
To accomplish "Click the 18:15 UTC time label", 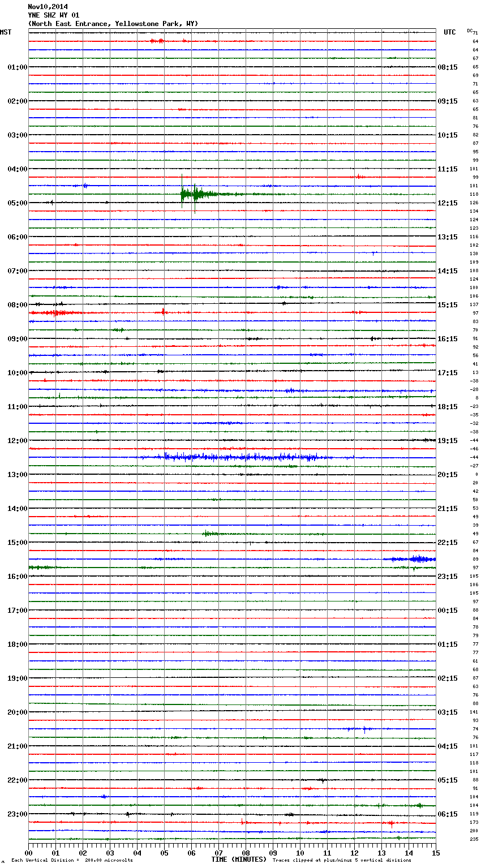I will pos(448,407).
